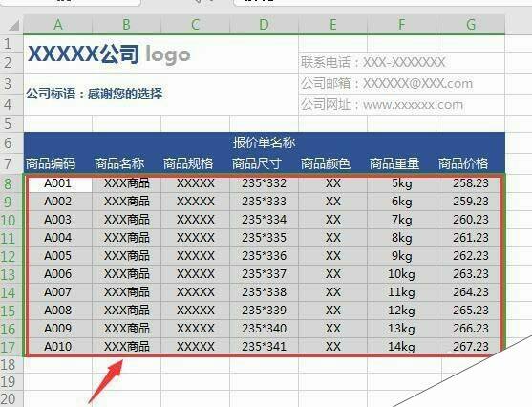Select cell A004
Viewport: 532px width, 407px height.
(58, 238)
